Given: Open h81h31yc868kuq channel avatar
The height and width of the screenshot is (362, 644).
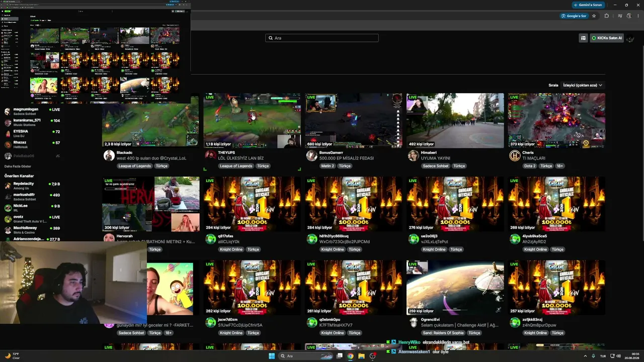Looking at the screenshot, I should coord(312,239).
